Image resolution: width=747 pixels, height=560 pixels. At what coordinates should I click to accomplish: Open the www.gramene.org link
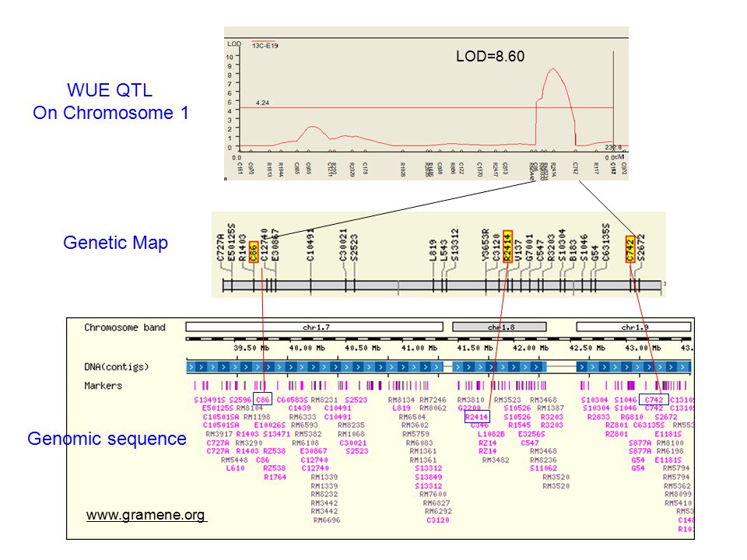(x=146, y=515)
